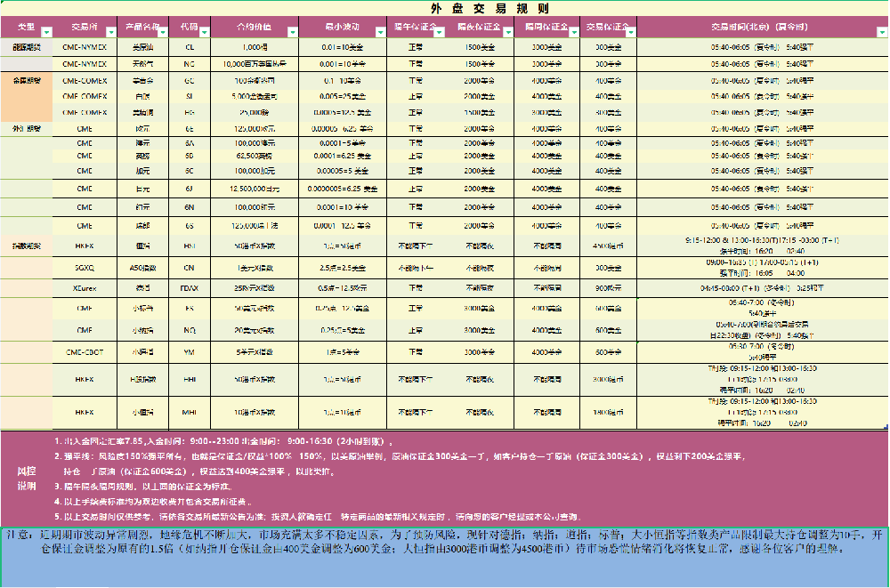890x588 pixels.
Task: Open the 代码 column filter dropdown
Action: [204, 31]
